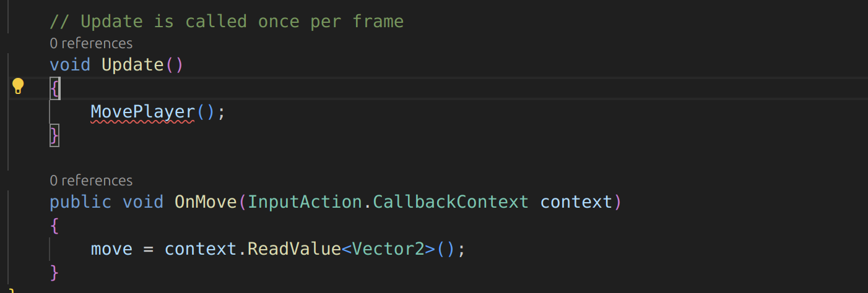This screenshot has height=293, width=868.
Task: Click the void keyword before Update
Action: tap(70, 64)
